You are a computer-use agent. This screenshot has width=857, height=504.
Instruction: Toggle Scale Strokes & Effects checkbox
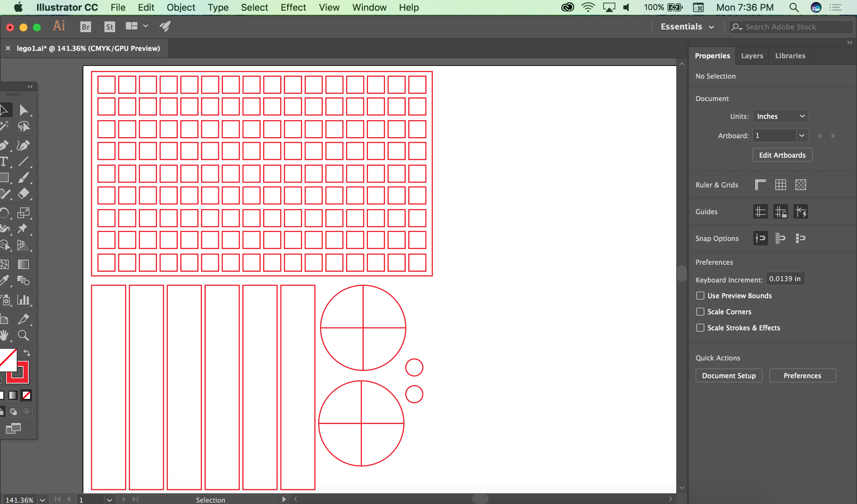tap(700, 328)
